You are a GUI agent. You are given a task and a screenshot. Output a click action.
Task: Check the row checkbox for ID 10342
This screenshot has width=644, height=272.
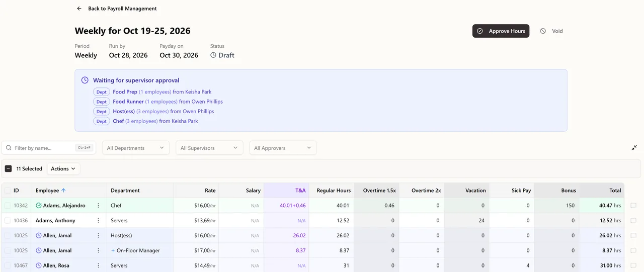click(x=8, y=206)
